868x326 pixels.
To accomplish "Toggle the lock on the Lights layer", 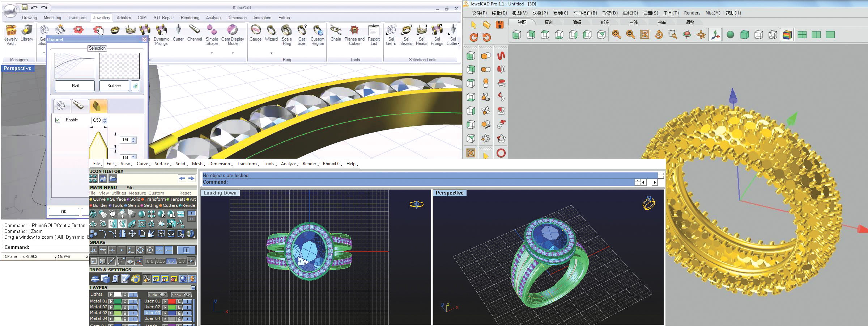I will (125, 294).
